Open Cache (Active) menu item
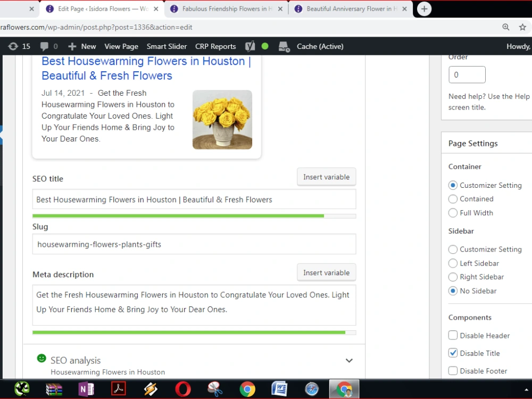532x399 pixels. coord(320,46)
